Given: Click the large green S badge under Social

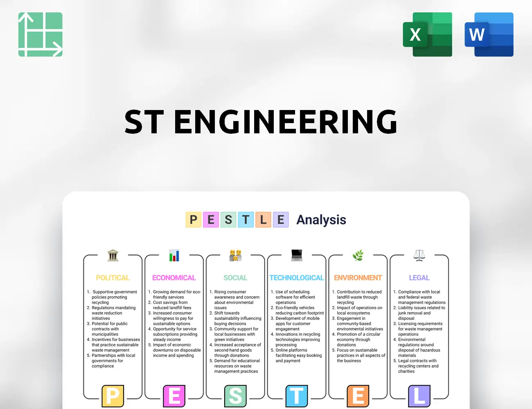Looking at the screenshot, I should 235,396.
